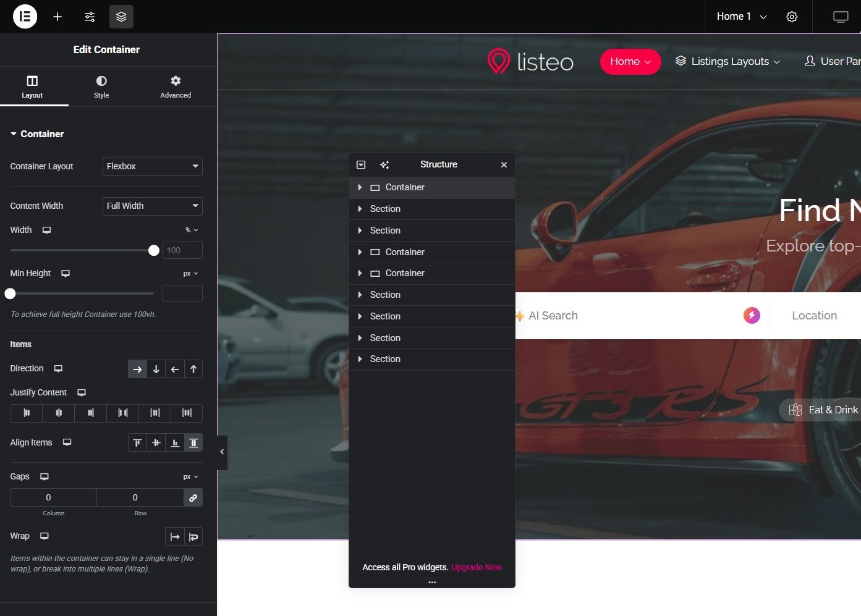Click the desktop responsive mode icon
The height and width of the screenshot is (616, 861).
coord(841,17)
